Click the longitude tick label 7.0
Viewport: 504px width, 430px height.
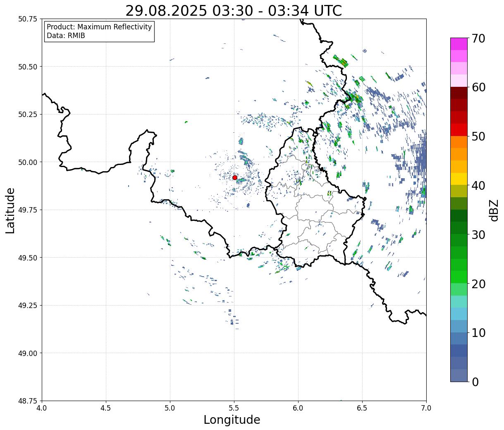pos(426,408)
